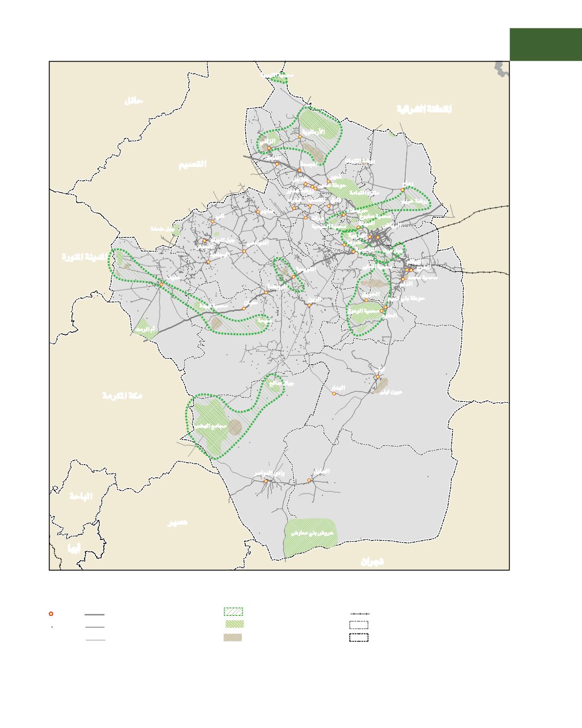Viewport: 582px width, 728px height.
Task: Click the وادي الدواسر city marker
Action: coord(266,481)
